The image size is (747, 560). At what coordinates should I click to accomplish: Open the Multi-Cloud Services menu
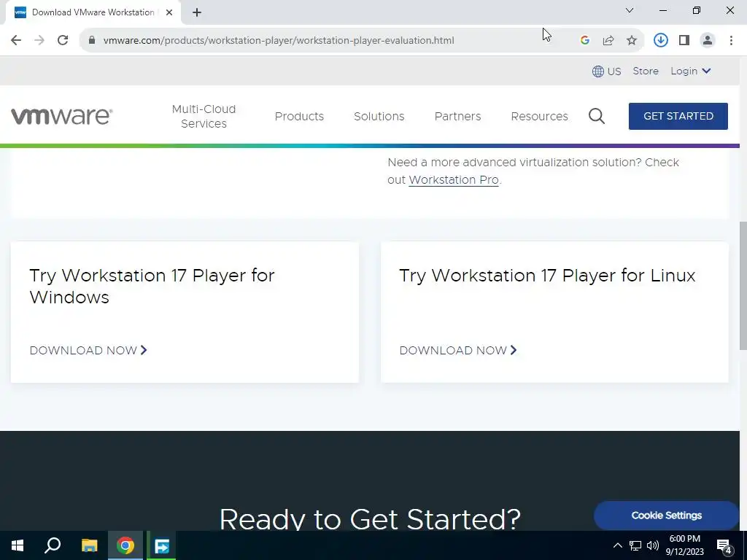click(x=204, y=116)
